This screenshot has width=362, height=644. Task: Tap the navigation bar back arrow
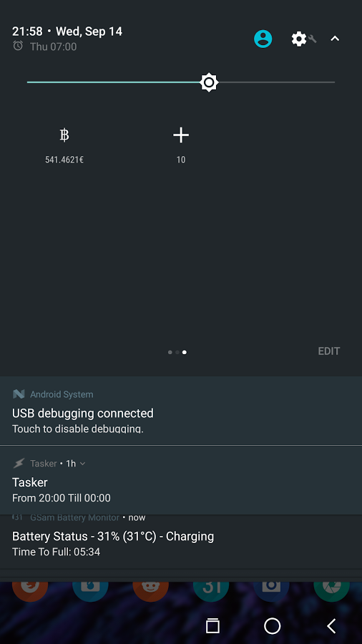pyautogui.click(x=332, y=626)
